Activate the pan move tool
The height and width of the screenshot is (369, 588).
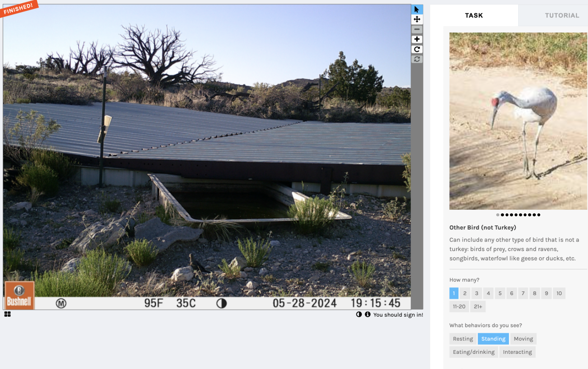click(x=417, y=19)
